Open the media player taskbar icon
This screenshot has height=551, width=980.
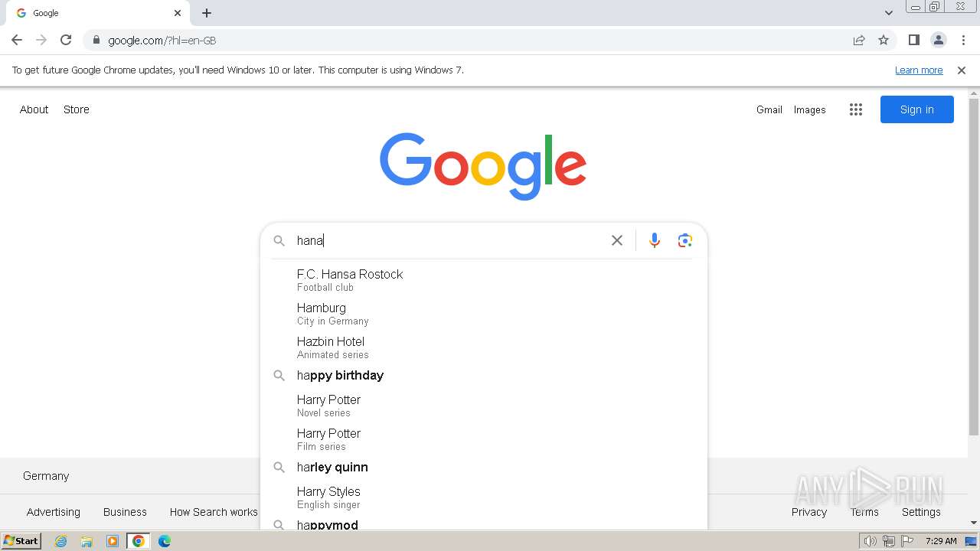[113, 541]
